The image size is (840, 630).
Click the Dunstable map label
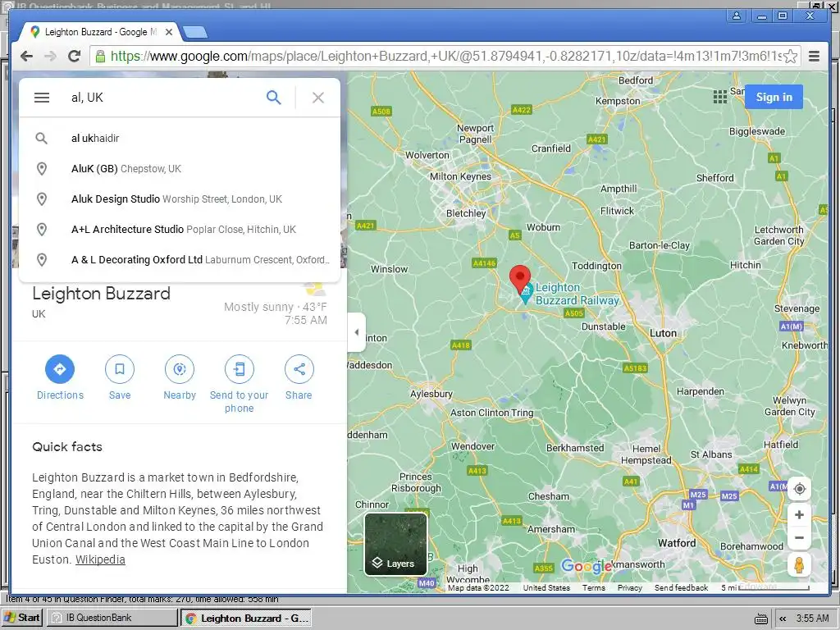pyautogui.click(x=603, y=326)
